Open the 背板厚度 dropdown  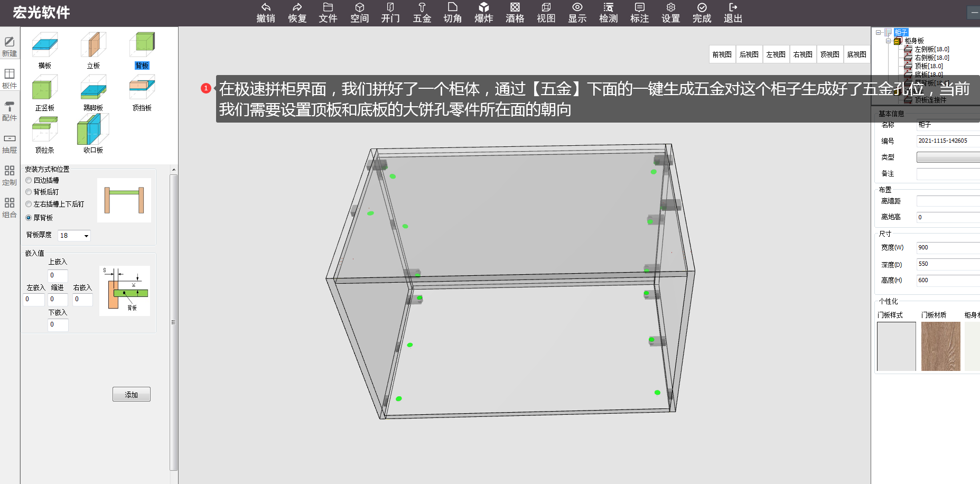coord(74,236)
